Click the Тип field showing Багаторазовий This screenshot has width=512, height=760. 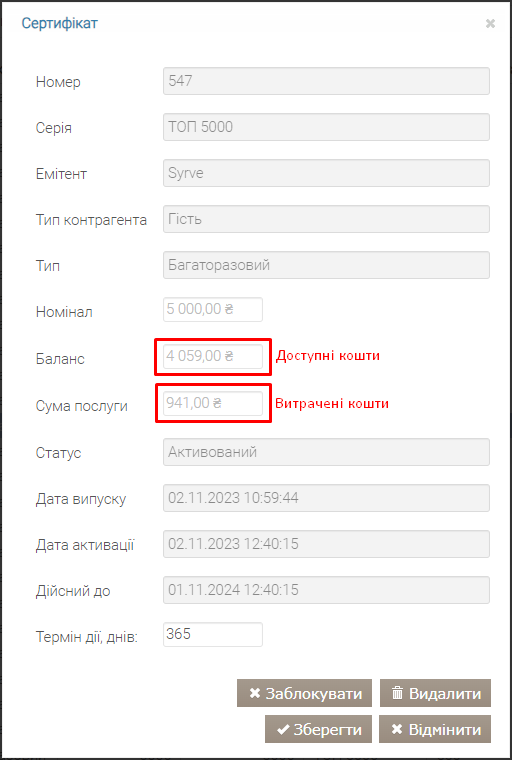[x=326, y=265]
